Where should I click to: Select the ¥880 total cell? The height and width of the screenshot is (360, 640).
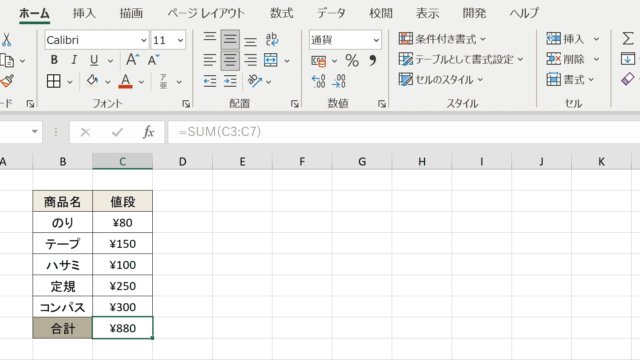(122, 328)
